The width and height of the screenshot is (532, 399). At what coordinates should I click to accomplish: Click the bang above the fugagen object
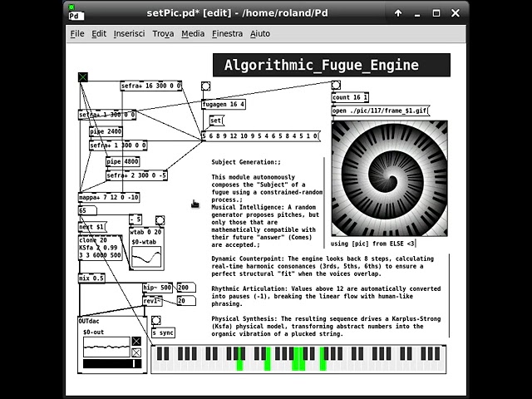coord(205,86)
